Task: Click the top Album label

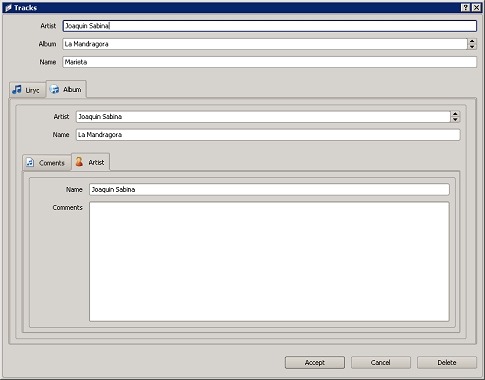Action: coord(47,44)
